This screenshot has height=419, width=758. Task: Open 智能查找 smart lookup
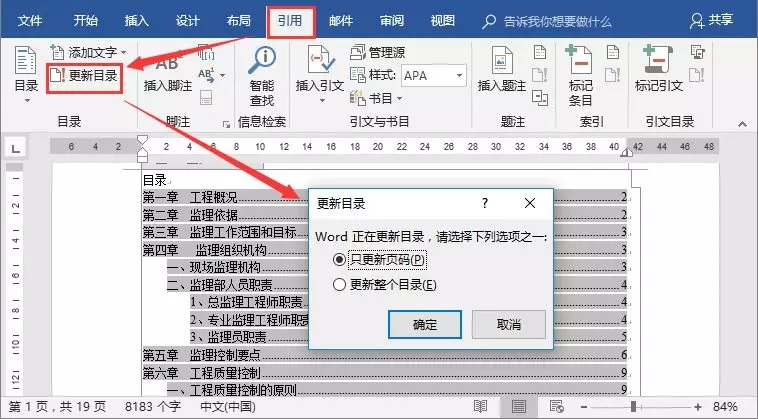coord(262,76)
